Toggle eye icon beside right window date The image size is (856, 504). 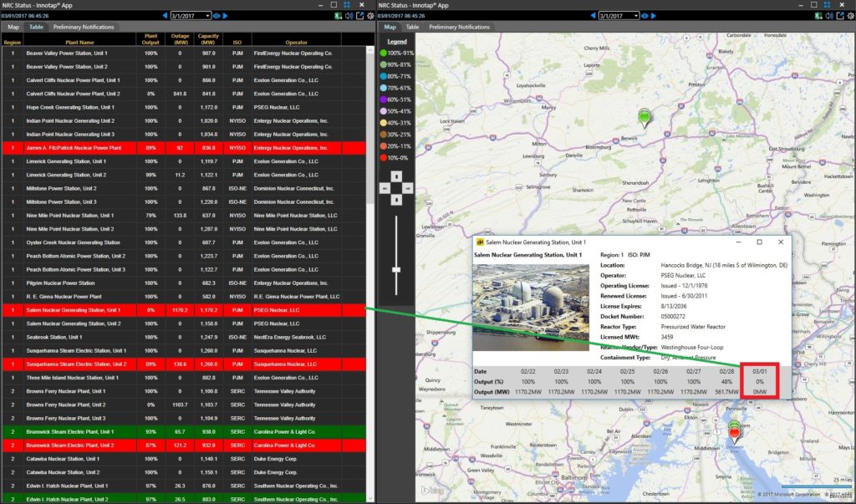(x=645, y=16)
